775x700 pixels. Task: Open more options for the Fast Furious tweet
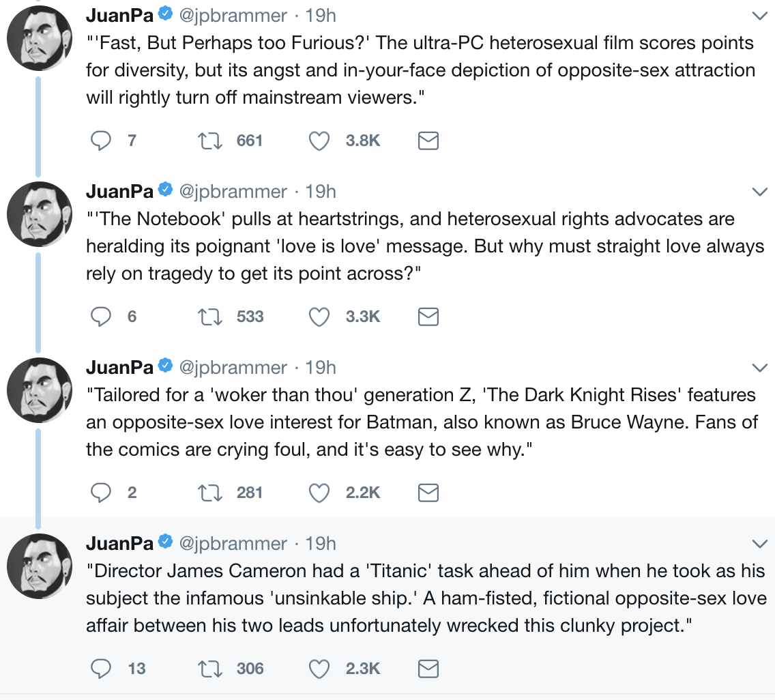(759, 16)
